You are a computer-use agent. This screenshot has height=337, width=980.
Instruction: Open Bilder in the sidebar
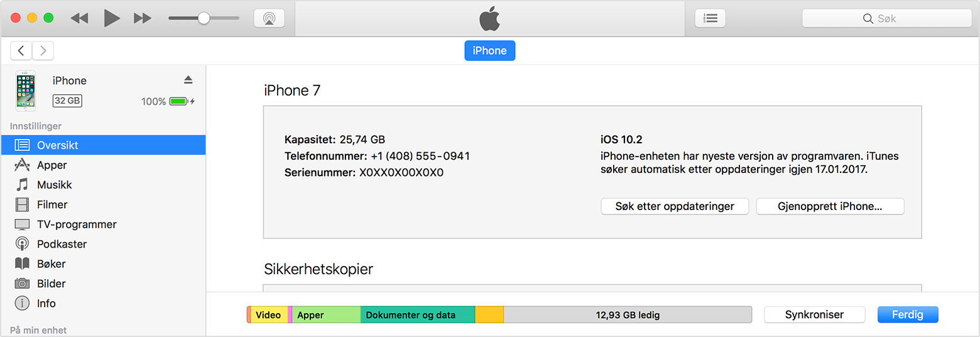[51, 284]
